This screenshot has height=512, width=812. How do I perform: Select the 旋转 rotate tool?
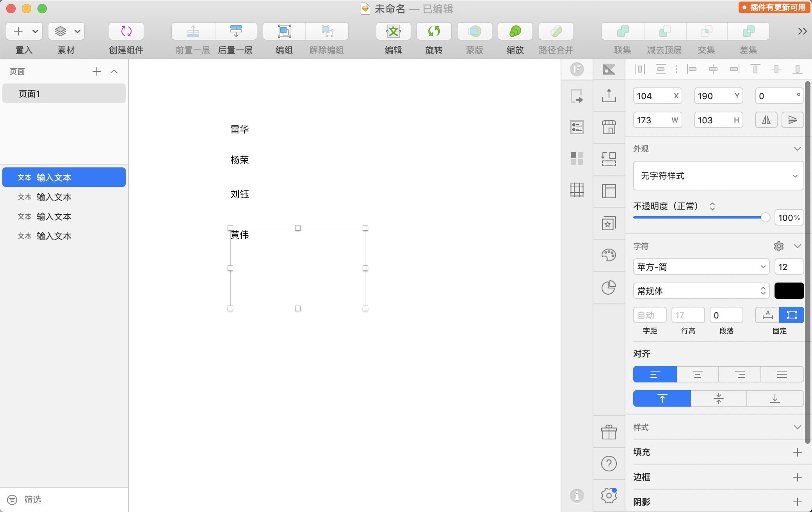434,31
